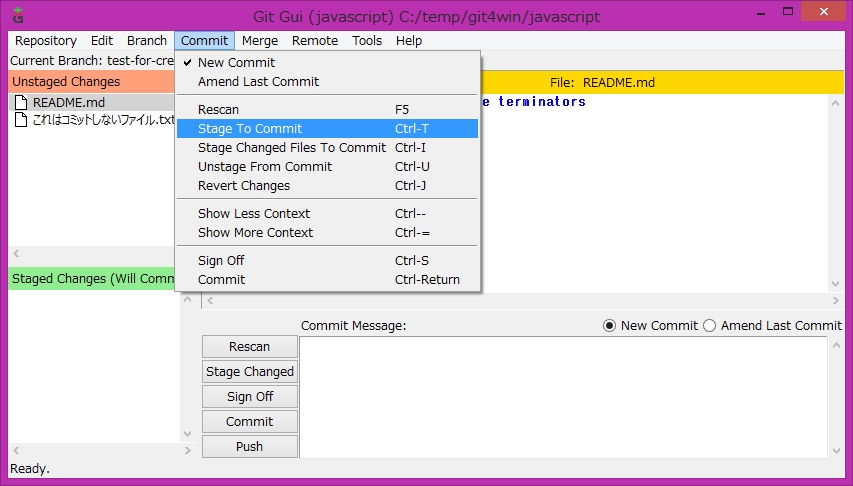Choose Sign Off Ctrl-S menu entry
The width and height of the screenshot is (853, 486).
pyautogui.click(x=328, y=260)
